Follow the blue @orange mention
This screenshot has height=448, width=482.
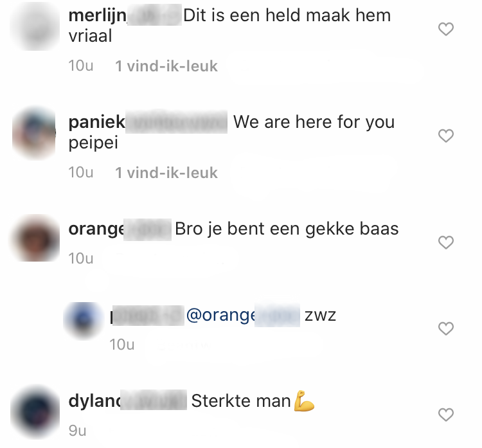[x=243, y=316]
